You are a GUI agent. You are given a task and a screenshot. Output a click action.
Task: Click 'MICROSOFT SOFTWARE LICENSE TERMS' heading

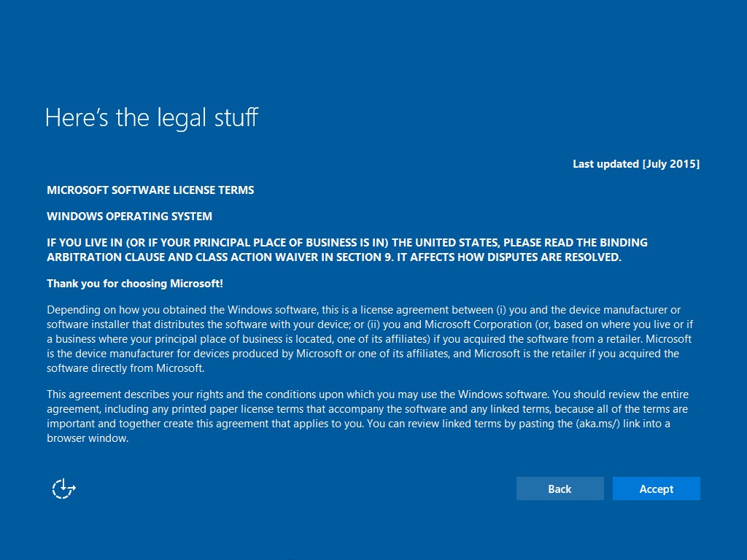pyautogui.click(x=150, y=190)
